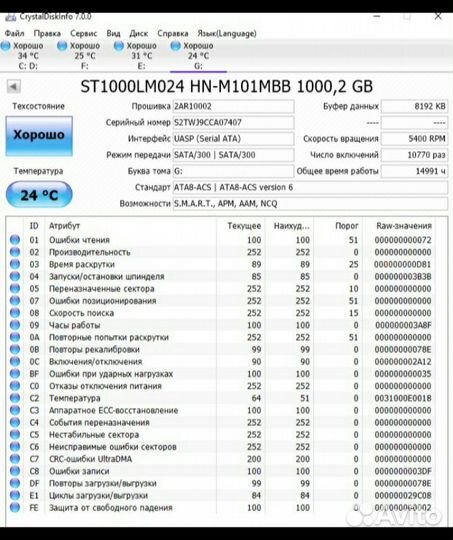
Task: Select raw value 0031000E0018 of Температура
Action: click(403, 398)
